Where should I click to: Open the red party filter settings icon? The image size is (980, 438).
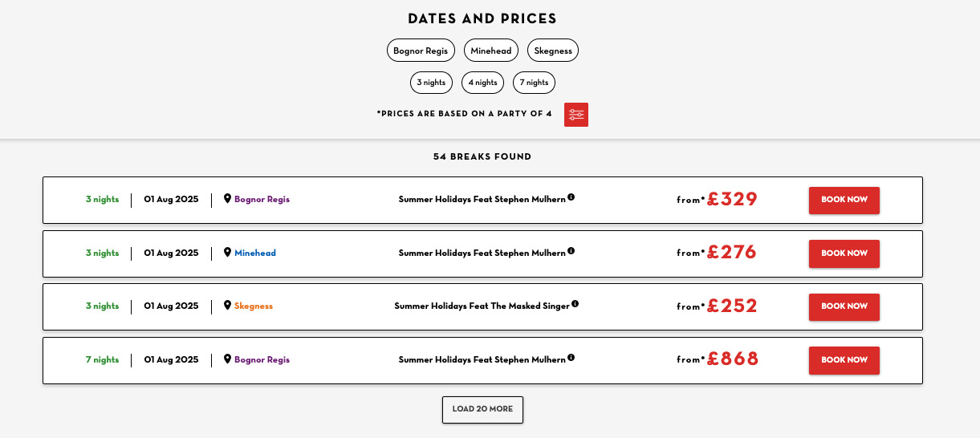click(x=576, y=115)
